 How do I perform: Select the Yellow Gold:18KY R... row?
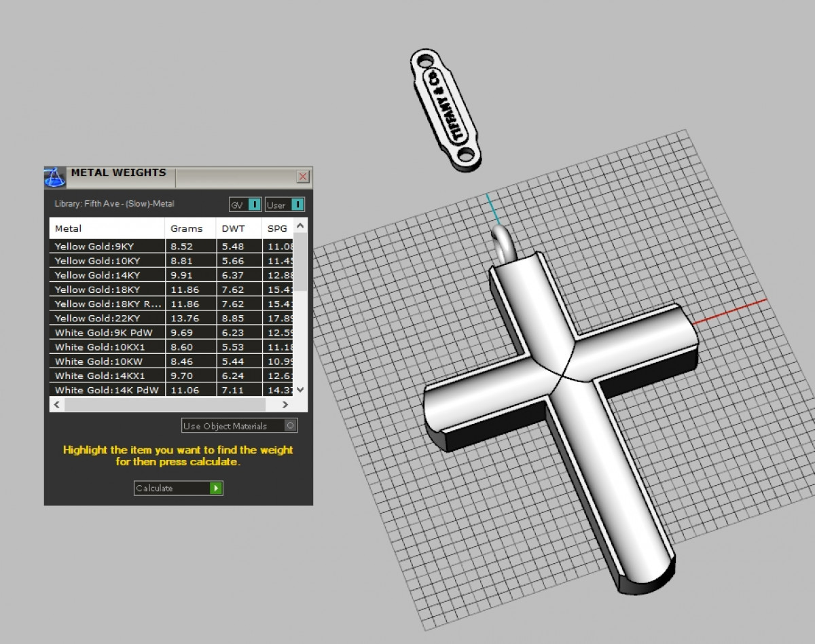(173, 304)
